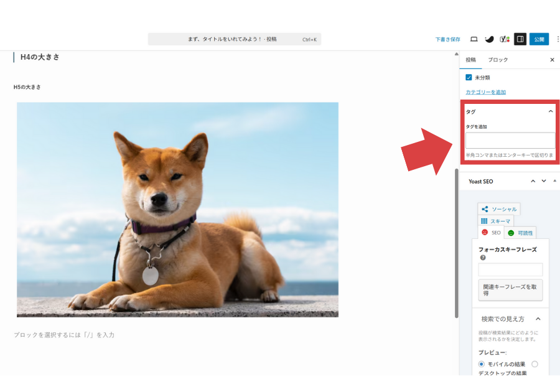Toggle the Yoast SEO metabox triangle
The height and width of the screenshot is (392, 560).
pos(554,181)
